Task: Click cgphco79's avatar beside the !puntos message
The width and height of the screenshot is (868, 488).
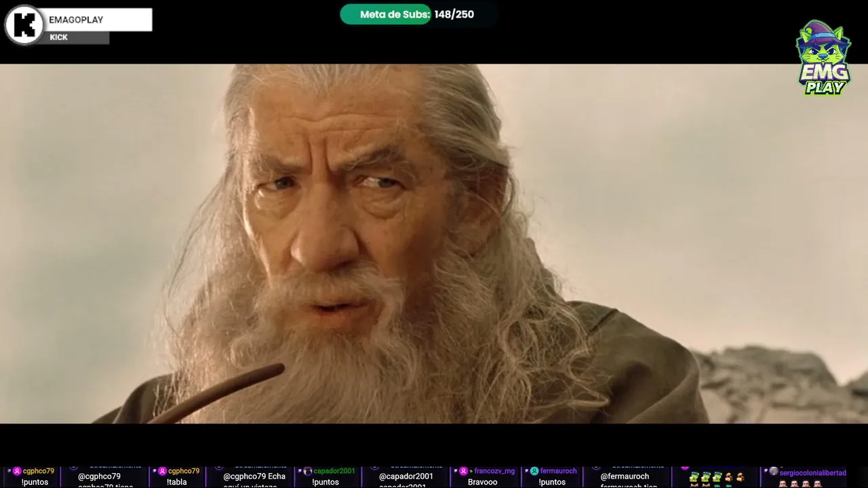Action: (x=17, y=471)
